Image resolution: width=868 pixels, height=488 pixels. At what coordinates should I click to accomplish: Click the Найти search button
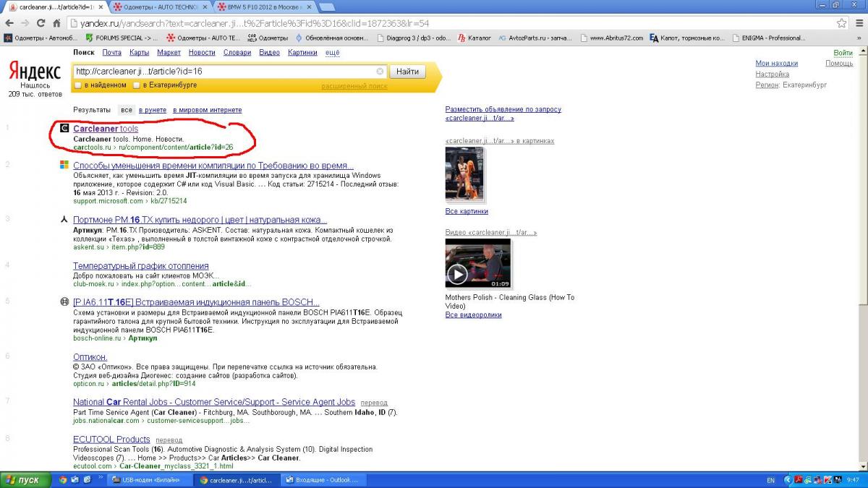coord(408,72)
